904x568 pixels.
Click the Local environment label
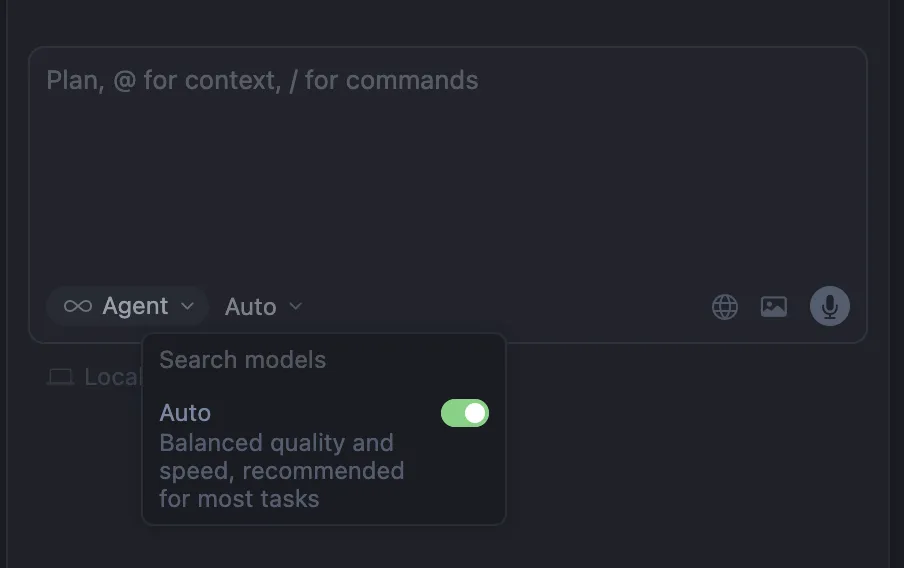[112, 377]
